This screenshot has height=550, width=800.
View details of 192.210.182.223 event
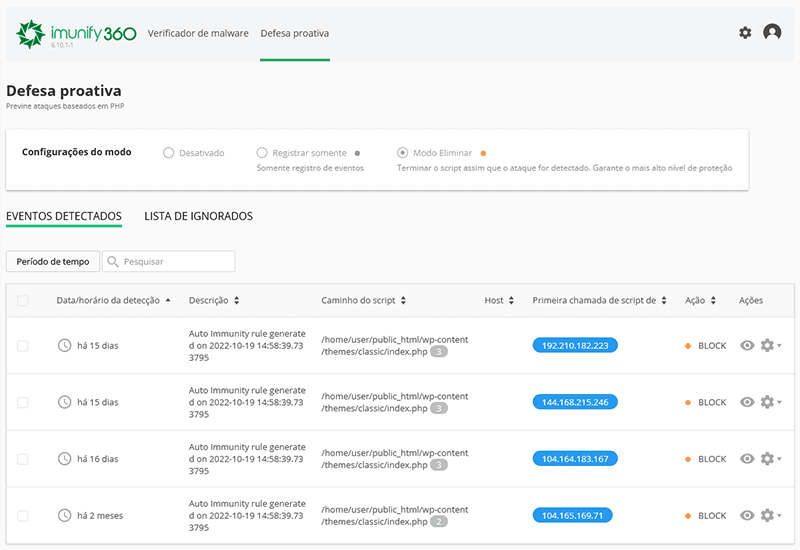[747, 345]
